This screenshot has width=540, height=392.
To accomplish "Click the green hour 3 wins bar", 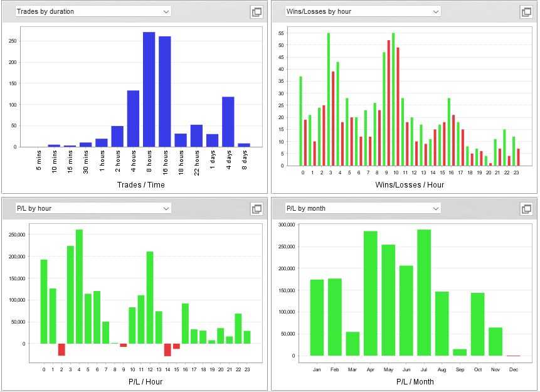I will [329, 99].
